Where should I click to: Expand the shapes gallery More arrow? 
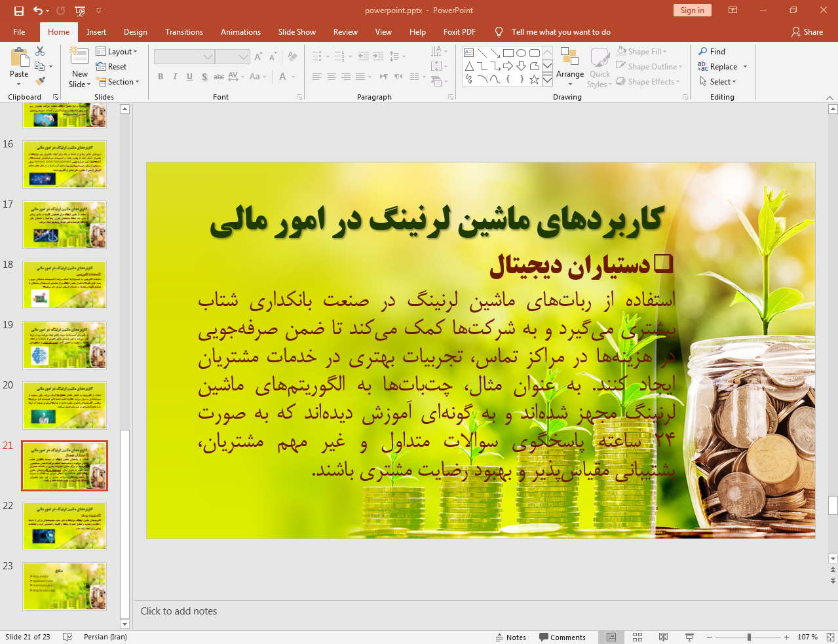tap(547, 81)
